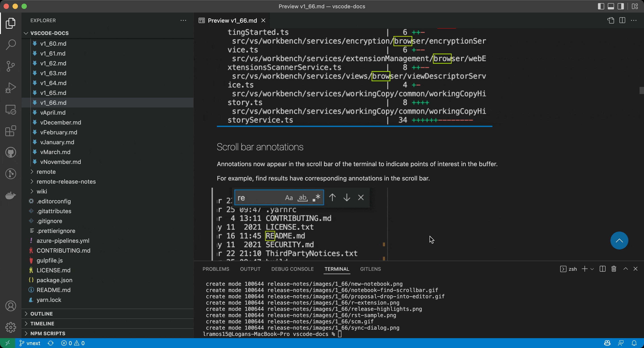Image resolution: width=644 pixels, height=348 pixels.
Task: Collapse the VSCODE-DOCS folder
Action: (26, 33)
